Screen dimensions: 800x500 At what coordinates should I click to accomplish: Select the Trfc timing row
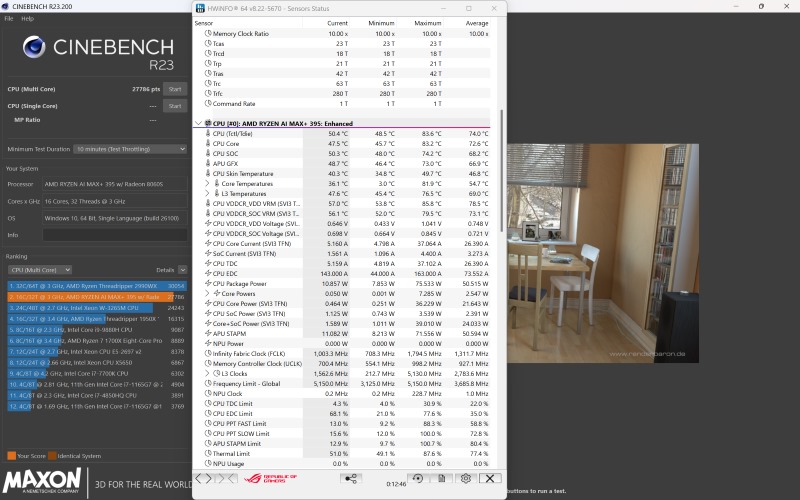coord(342,93)
